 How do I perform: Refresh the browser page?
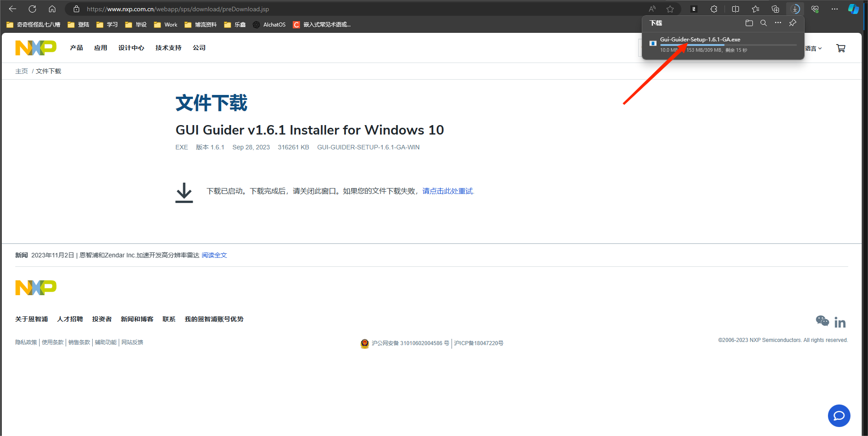tap(32, 9)
